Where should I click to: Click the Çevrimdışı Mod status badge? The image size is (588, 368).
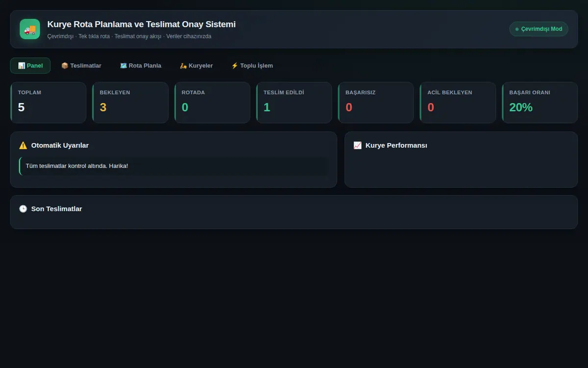(539, 29)
